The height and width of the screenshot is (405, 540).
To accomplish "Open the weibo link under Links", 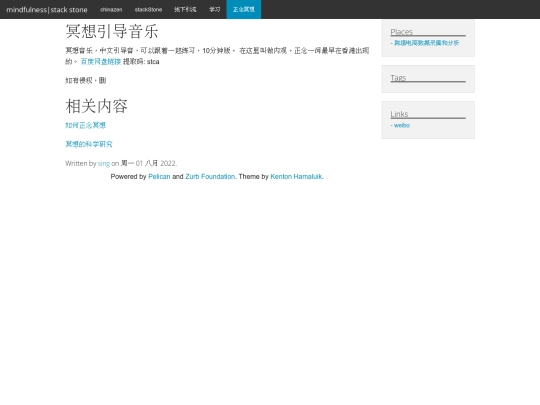I will pyautogui.click(x=402, y=125).
